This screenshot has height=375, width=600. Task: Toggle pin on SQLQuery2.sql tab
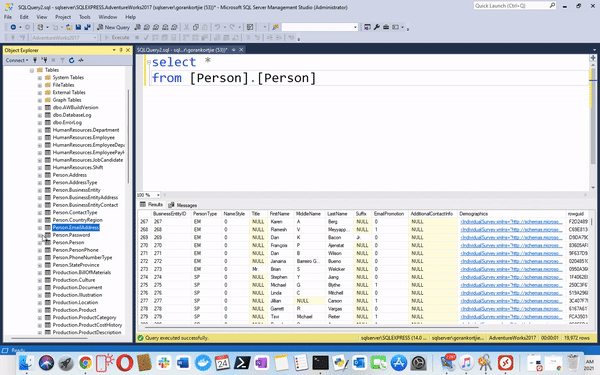(233, 50)
